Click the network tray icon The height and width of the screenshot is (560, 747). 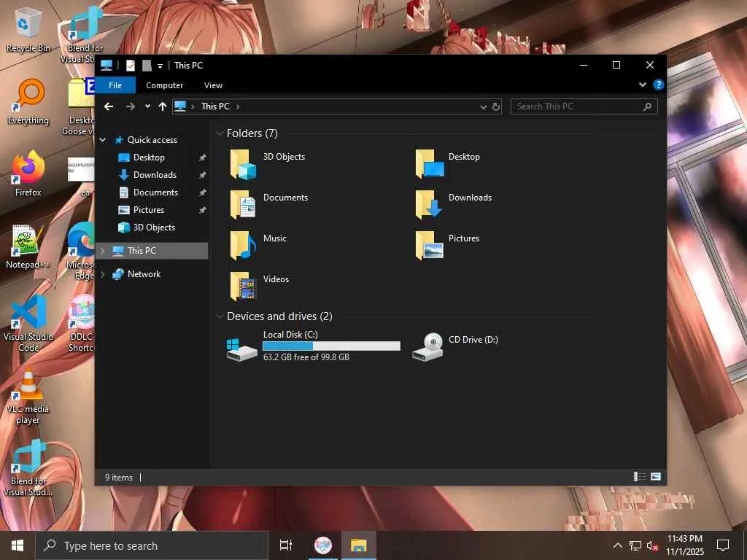click(635, 545)
